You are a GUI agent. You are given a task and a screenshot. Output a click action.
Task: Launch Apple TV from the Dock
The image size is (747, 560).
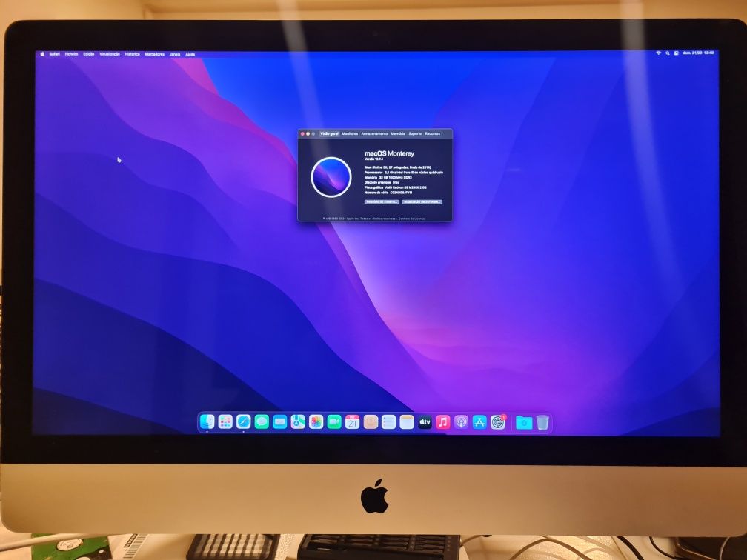(425, 421)
